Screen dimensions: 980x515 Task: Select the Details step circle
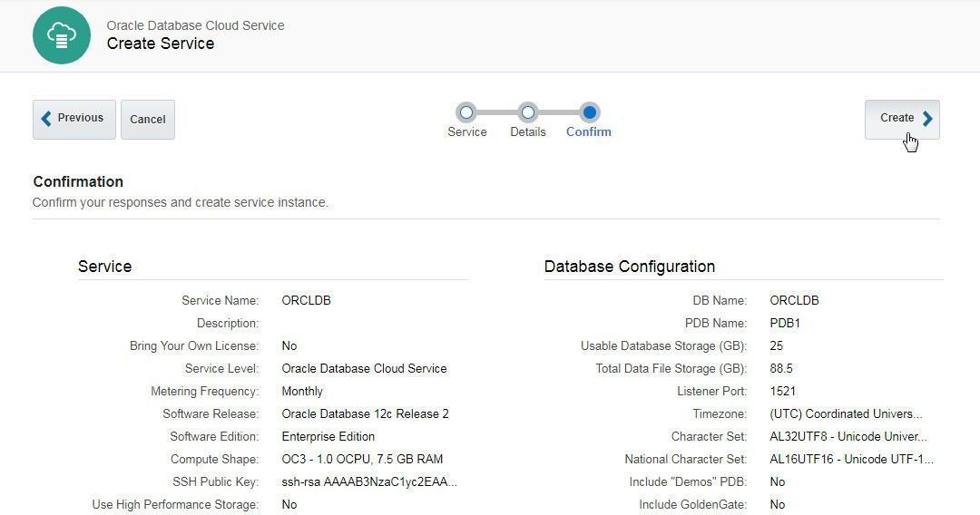click(x=528, y=112)
